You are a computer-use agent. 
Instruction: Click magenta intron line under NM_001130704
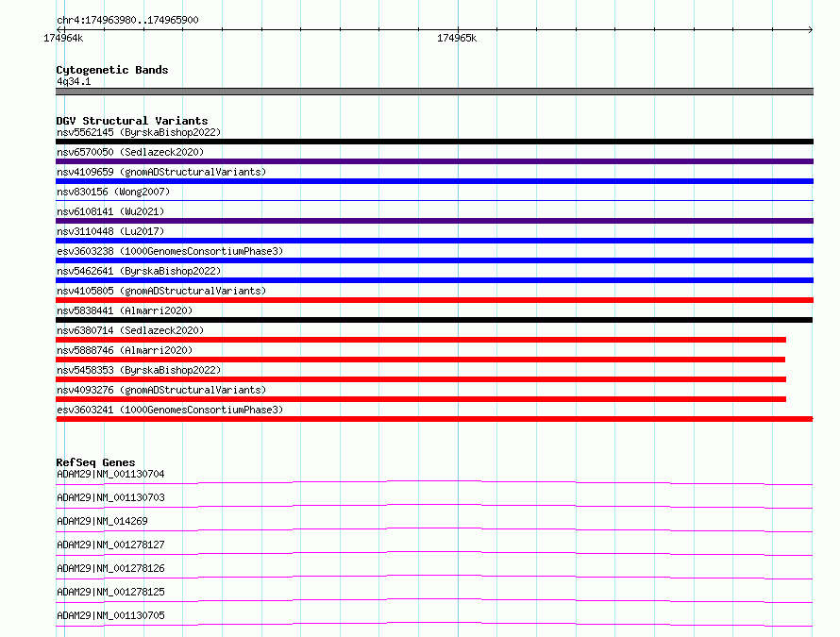[x=434, y=481]
